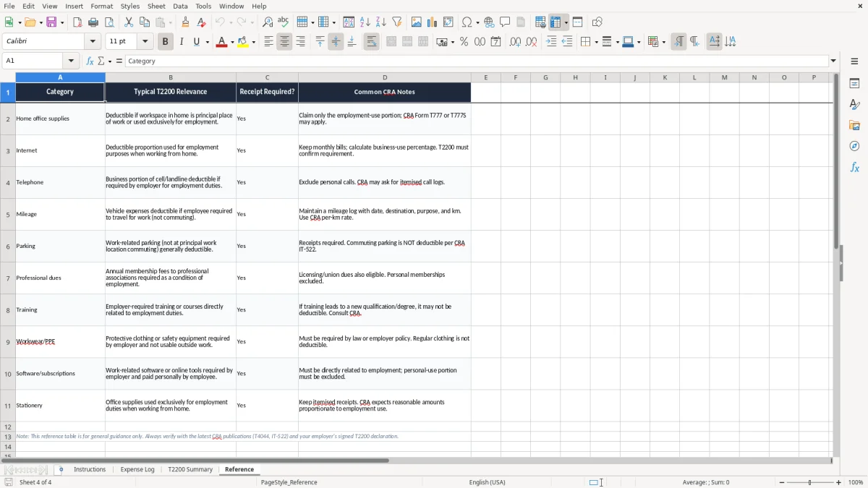Apply yellow background color swatch

coord(243,42)
